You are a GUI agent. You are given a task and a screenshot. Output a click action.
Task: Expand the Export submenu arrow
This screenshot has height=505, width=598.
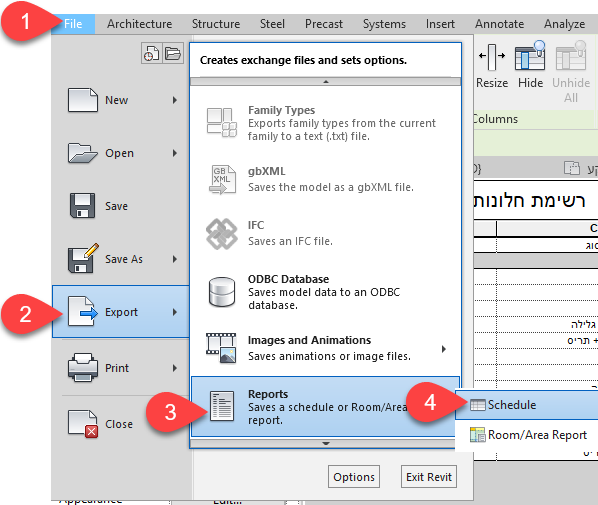175,312
